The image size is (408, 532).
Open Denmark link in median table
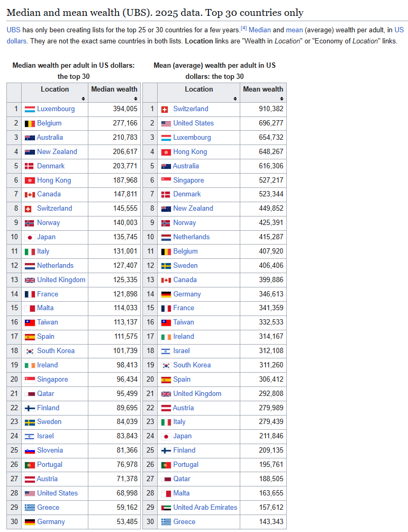[x=51, y=166]
